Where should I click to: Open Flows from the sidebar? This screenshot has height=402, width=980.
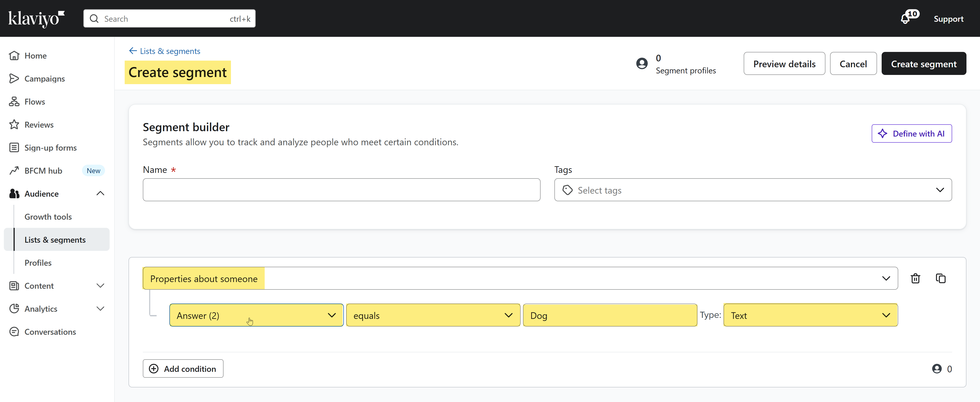34,102
